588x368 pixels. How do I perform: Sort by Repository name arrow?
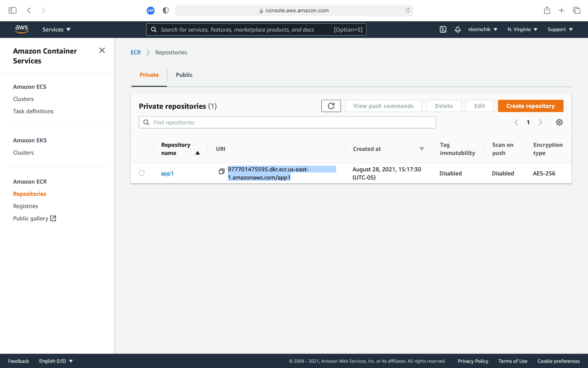(198, 153)
